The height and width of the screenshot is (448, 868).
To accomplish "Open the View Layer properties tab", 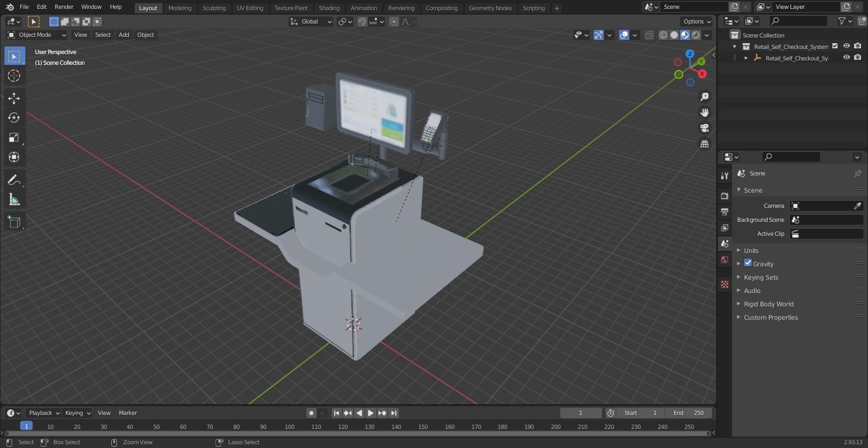I will 724,227.
